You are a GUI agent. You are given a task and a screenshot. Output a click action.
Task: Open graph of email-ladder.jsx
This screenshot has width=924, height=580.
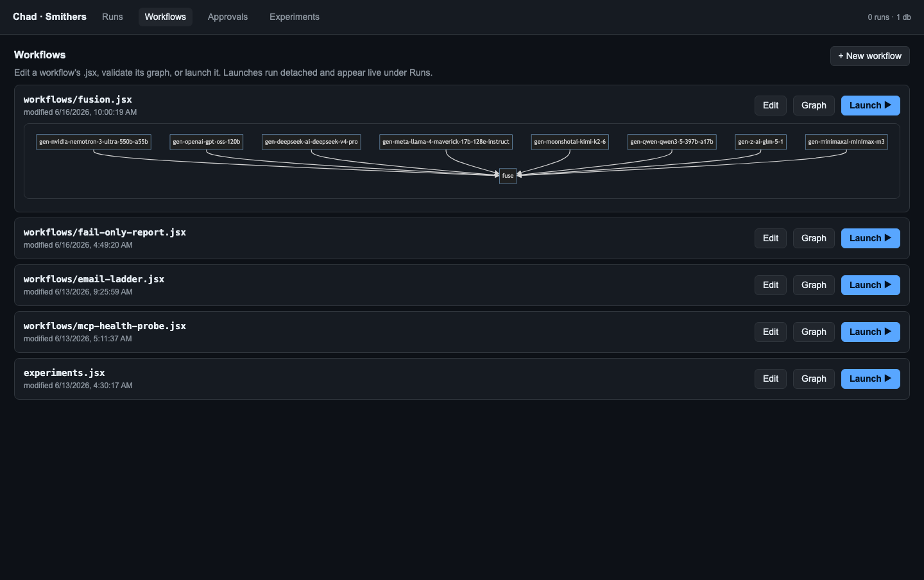(814, 285)
